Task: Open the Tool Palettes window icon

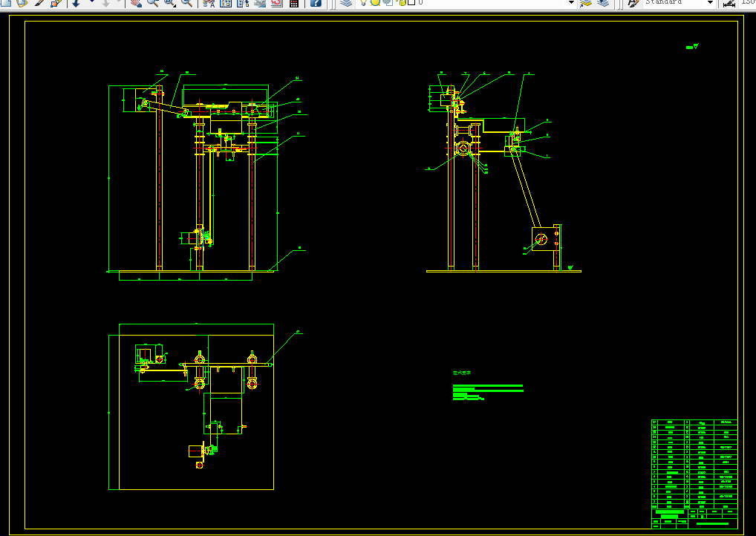Action: (x=243, y=3)
